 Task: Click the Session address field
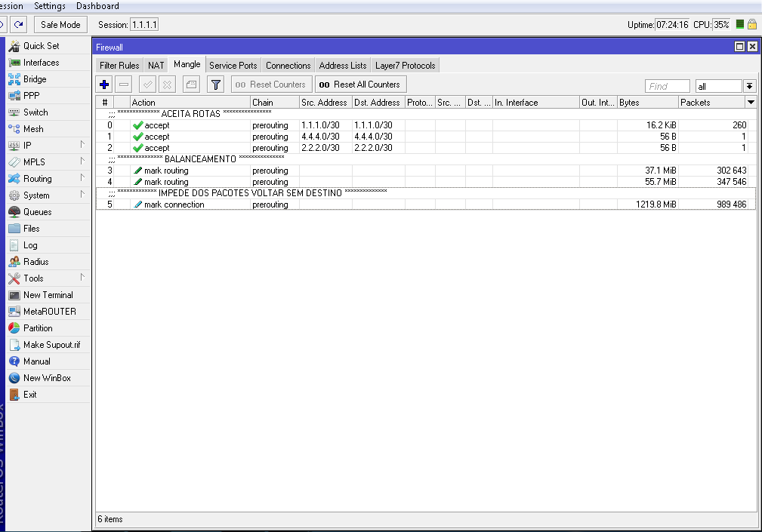(x=144, y=25)
